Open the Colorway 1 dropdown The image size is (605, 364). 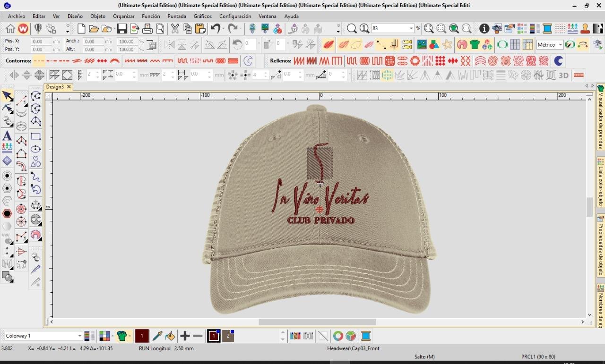tap(79, 336)
